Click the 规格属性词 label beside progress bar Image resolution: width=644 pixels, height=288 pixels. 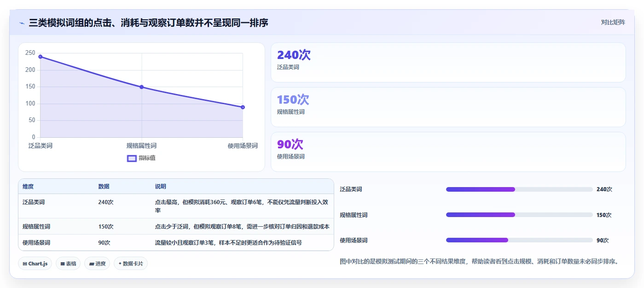(354, 215)
